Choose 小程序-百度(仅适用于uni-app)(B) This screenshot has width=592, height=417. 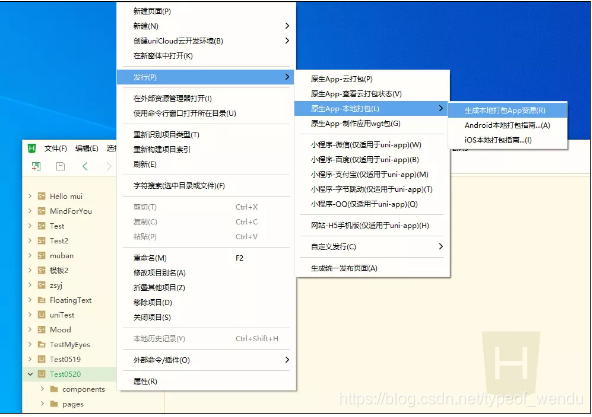coord(373,160)
